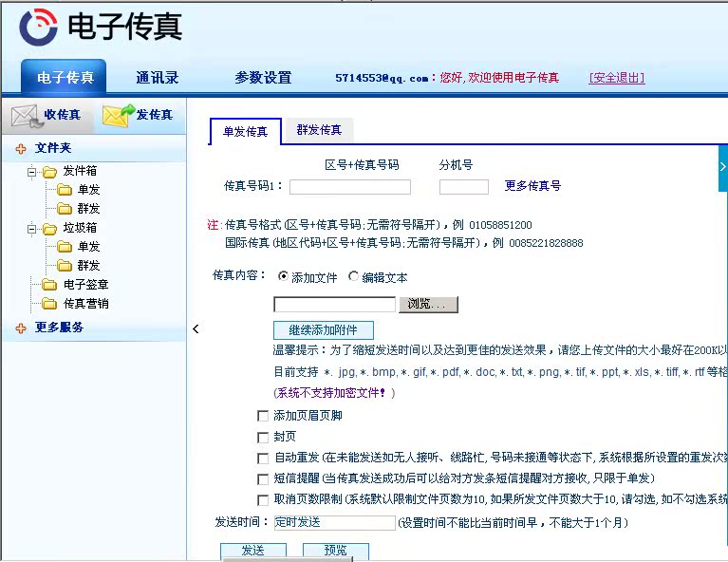Enable 添加页眉页脚 checkbox

click(x=263, y=416)
